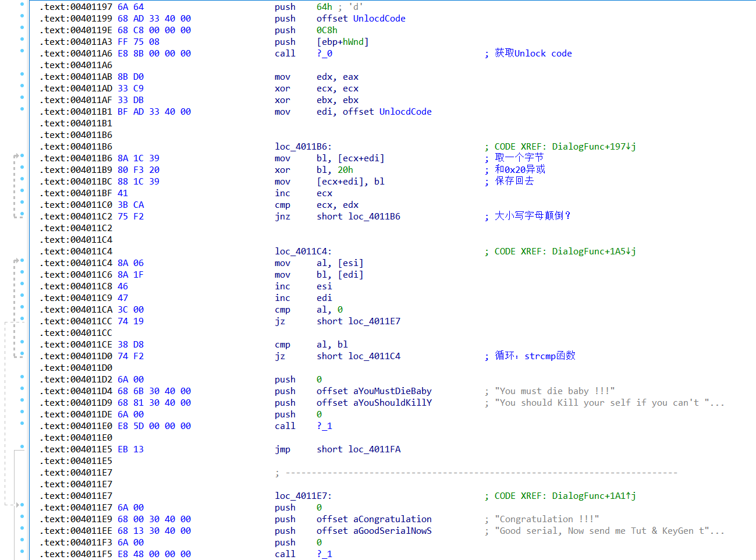Toggle breakpoint dot beside address 004011AB
The width and height of the screenshot is (756, 560).
[x=22, y=75]
